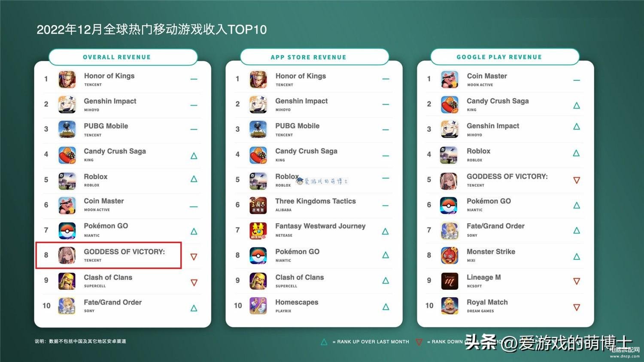Click Homescapes title text

click(297, 302)
